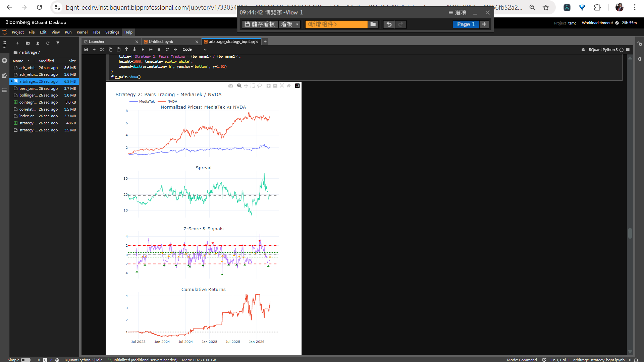Expand the 看板 dropdown arrow

pyautogui.click(x=297, y=24)
